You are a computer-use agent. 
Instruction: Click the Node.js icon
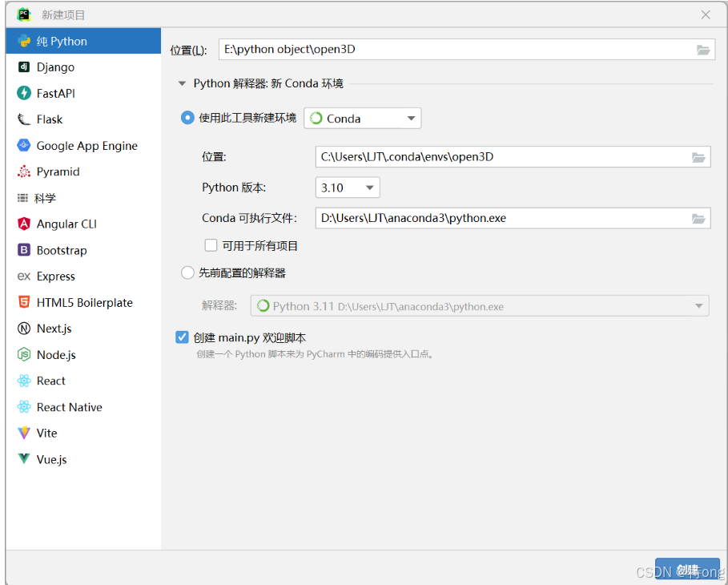point(24,354)
